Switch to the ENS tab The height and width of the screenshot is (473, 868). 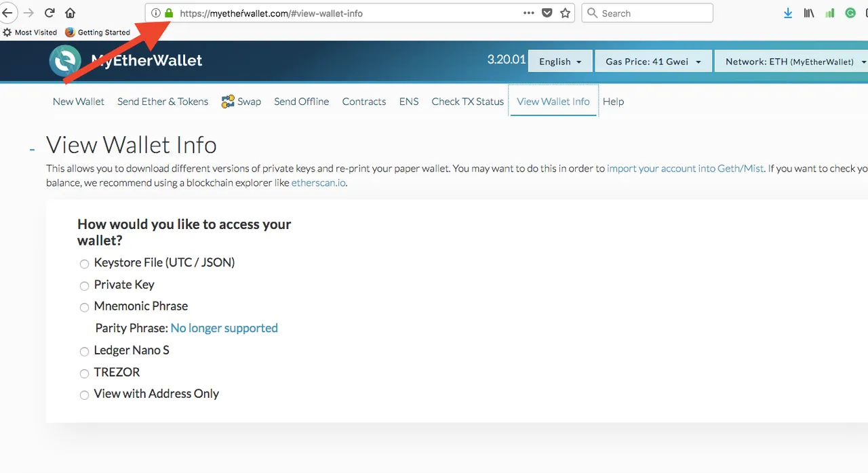click(409, 101)
